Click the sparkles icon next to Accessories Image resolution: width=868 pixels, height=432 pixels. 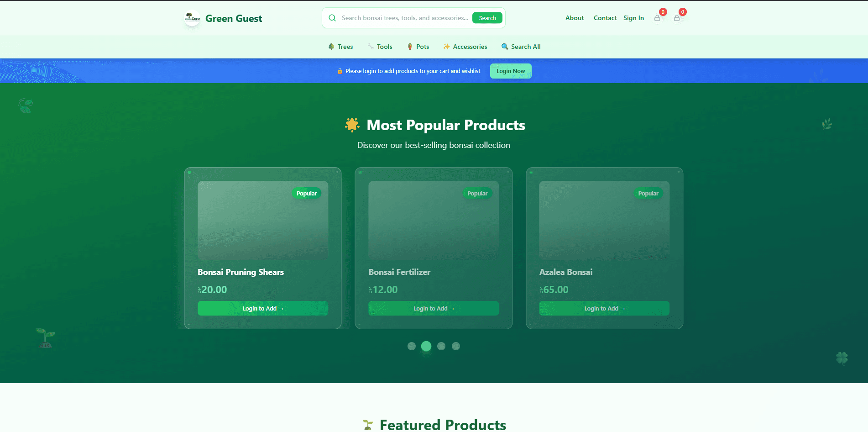tap(446, 46)
